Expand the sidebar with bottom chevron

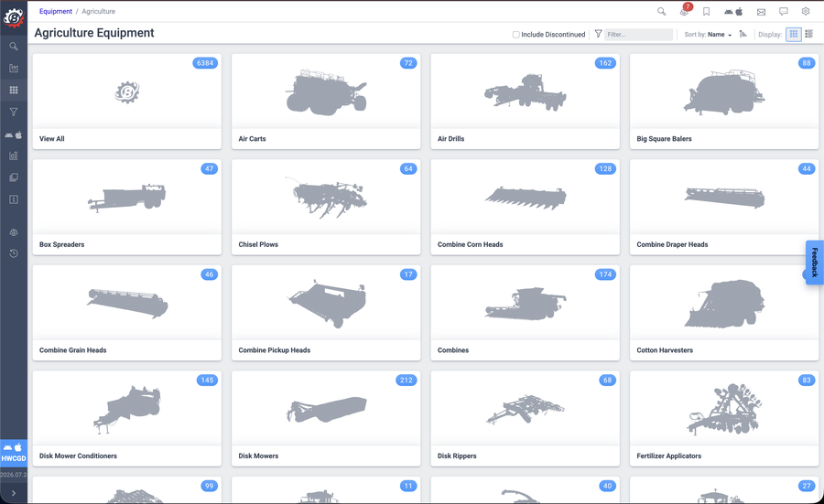(14, 493)
